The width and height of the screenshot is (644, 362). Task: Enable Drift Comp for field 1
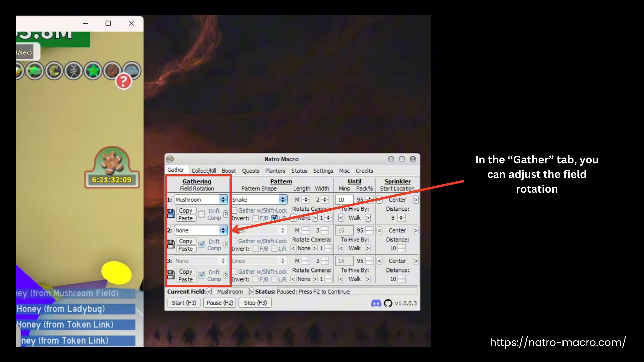201,214
